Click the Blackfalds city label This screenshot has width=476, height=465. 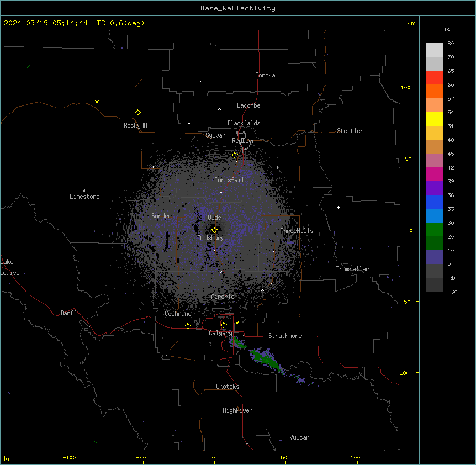point(244,123)
